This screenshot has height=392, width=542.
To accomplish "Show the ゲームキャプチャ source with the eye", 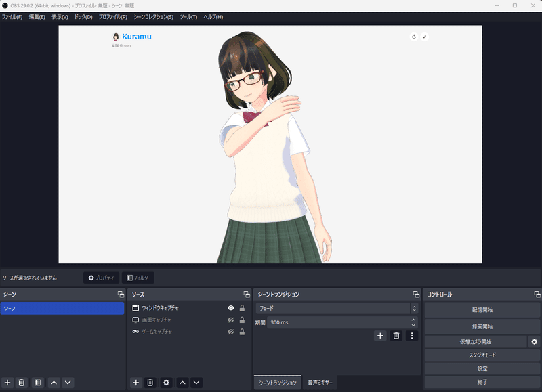I will [x=231, y=332].
